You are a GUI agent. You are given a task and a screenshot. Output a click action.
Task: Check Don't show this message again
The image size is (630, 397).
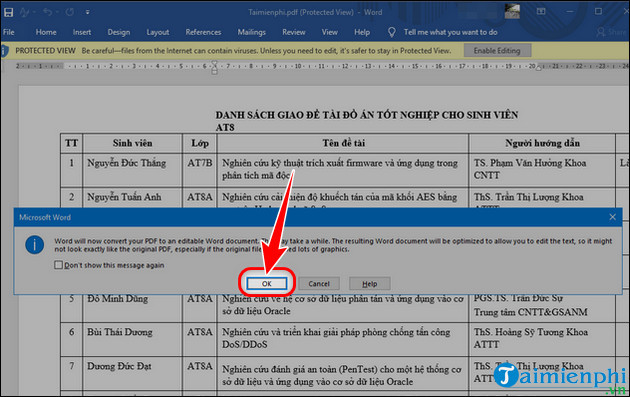coord(58,265)
